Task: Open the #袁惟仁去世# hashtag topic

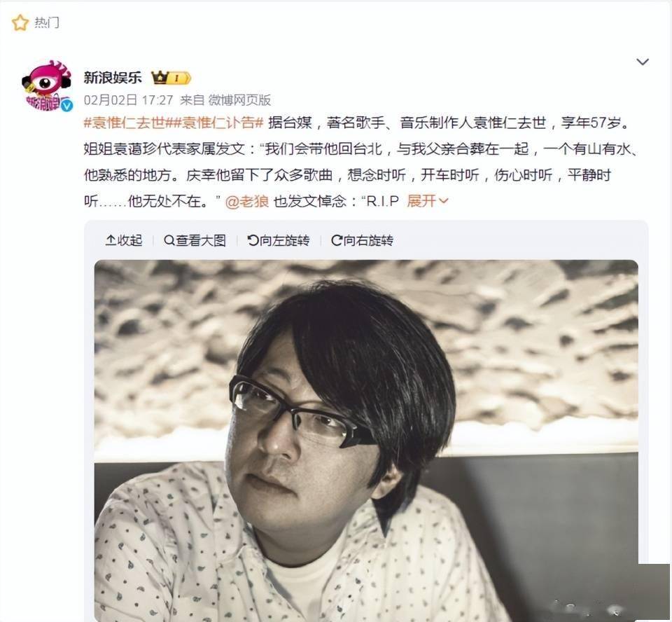Action: click(125, 123)
